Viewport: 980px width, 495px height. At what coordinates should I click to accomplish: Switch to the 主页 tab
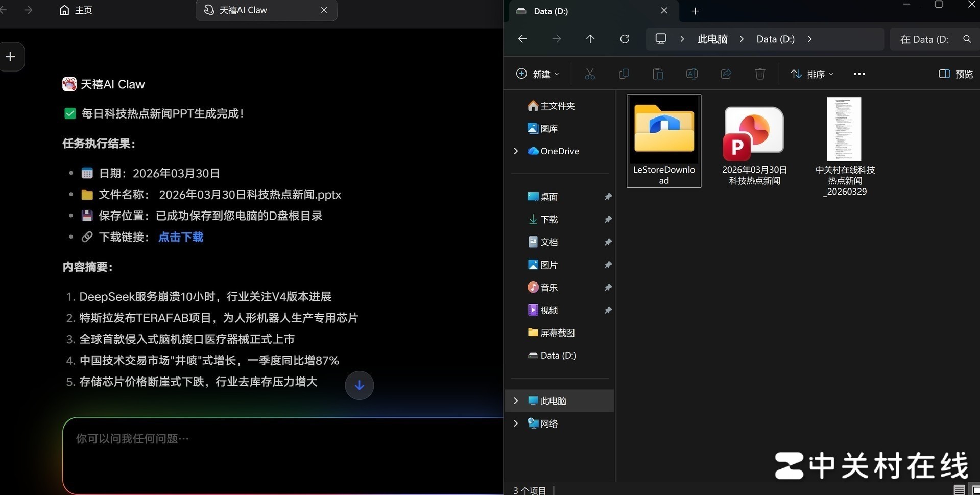[x=76, y=10]
